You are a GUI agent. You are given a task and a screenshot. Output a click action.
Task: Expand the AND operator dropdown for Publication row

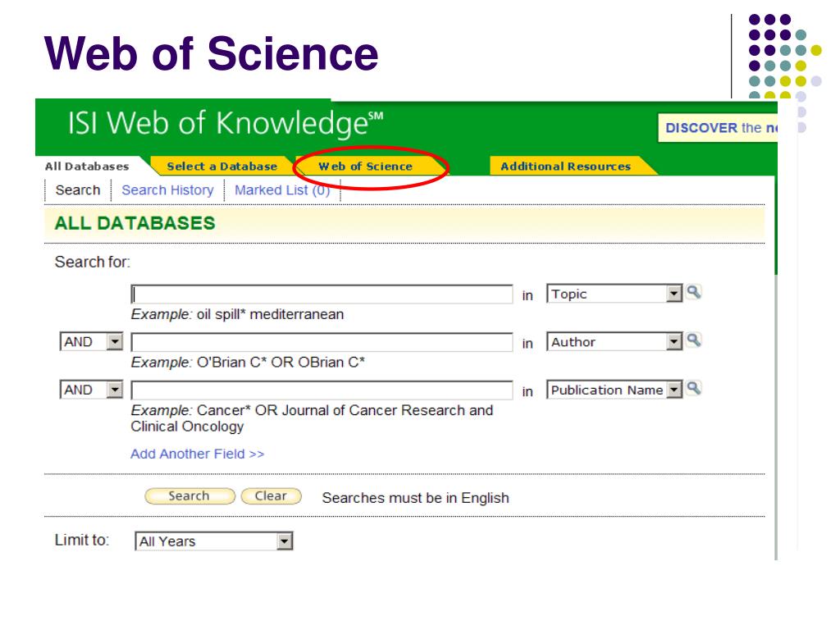[x=92, y=390]
